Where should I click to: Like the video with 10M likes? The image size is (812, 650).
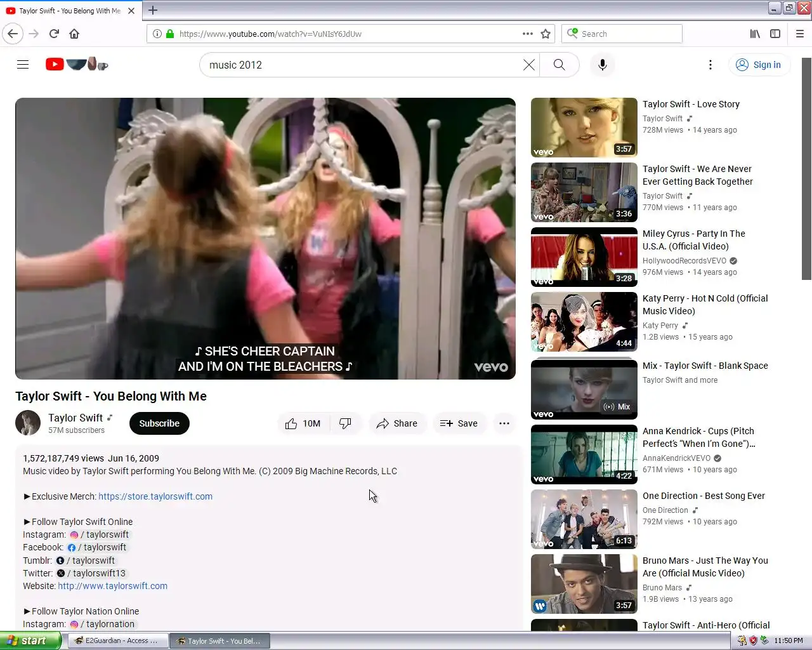[304, 423]
